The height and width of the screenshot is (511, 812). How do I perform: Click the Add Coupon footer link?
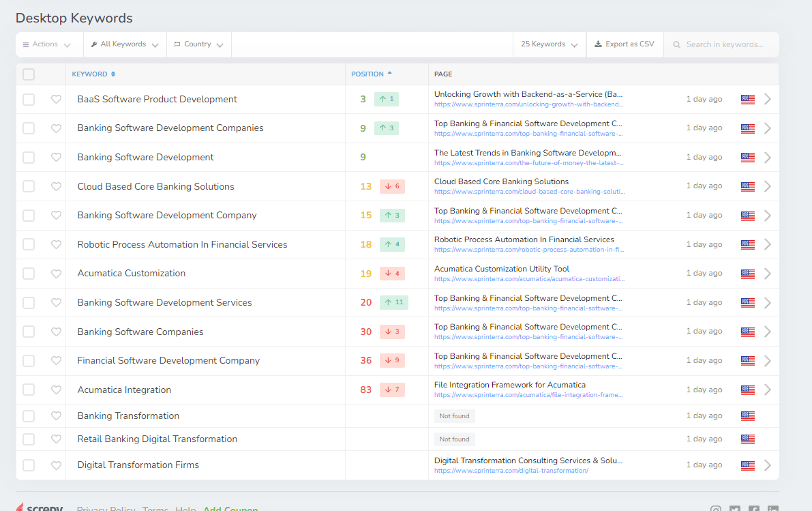pos(230,509)
